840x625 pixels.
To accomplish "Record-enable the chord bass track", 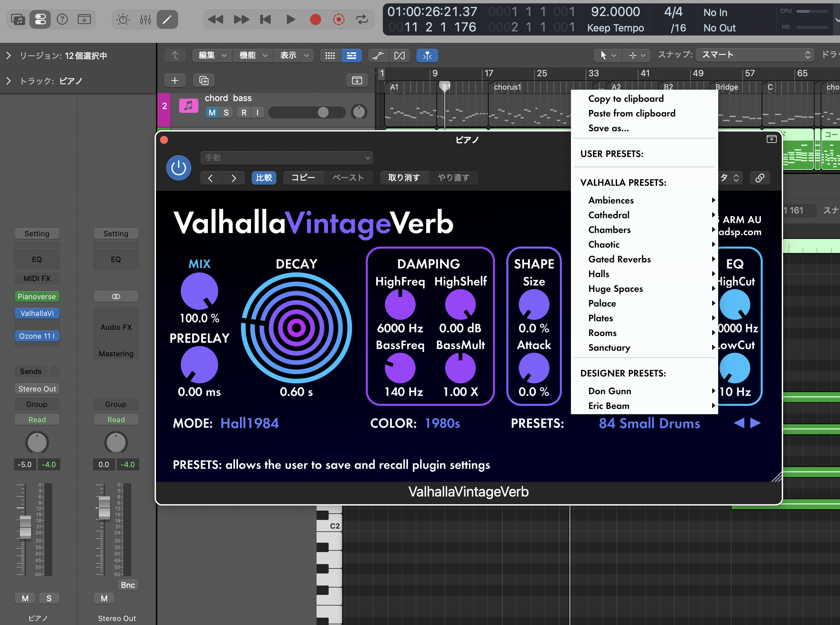I will (244, 112).
